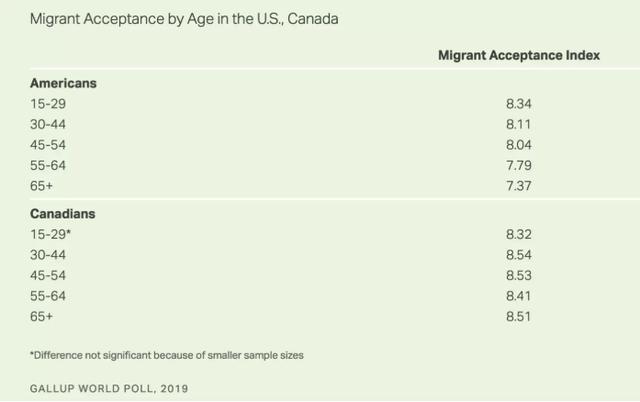Click the 8.11 index value
This screenshot has width=640, height=402.
[518, 124]
